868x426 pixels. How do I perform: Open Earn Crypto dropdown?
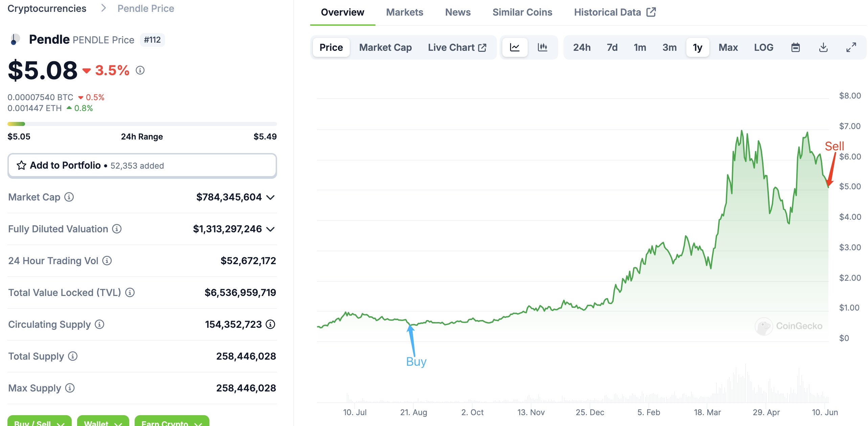pyautogui.click(x=172, y=421)
